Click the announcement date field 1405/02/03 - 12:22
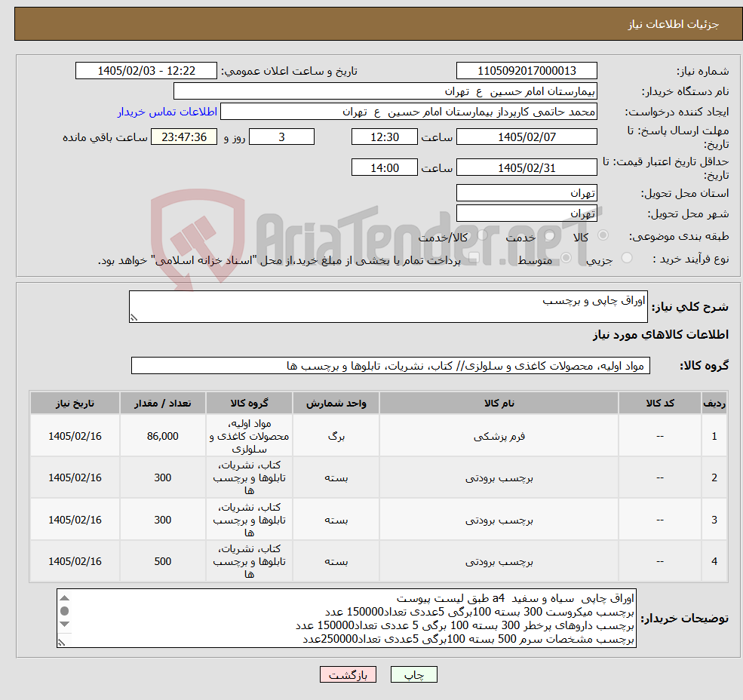Image resolution: width=743 pixels, height=700 pixels. coord(146,71)
